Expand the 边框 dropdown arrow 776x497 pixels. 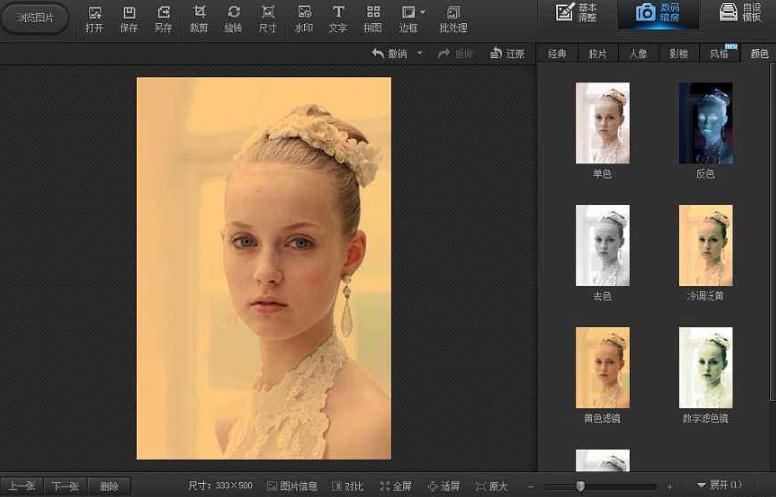pos(423,12)
